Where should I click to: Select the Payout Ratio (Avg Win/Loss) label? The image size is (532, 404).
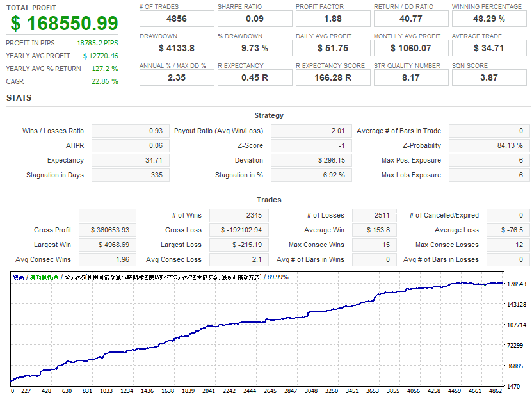click(218, 131)
